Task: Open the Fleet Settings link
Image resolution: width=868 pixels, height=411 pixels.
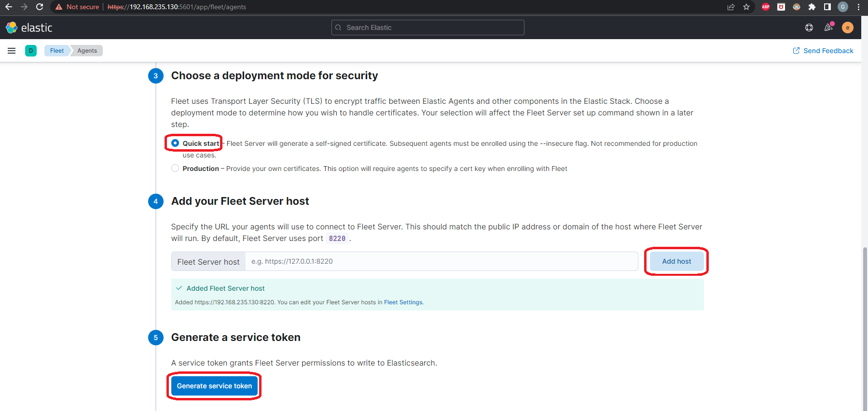Action: pos(403,302)
